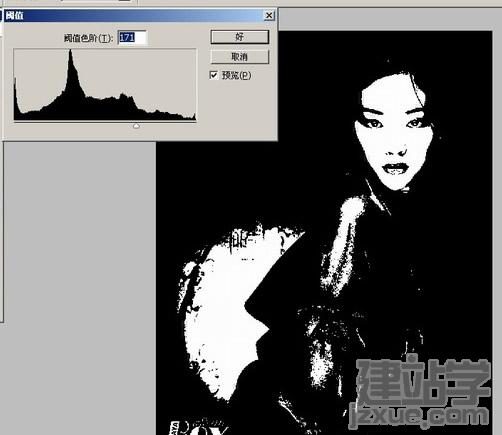The width and height of the screenshot is (502, 435).
Task: Click the threshold slider triangle handle
Action: [x=136, y=126]
